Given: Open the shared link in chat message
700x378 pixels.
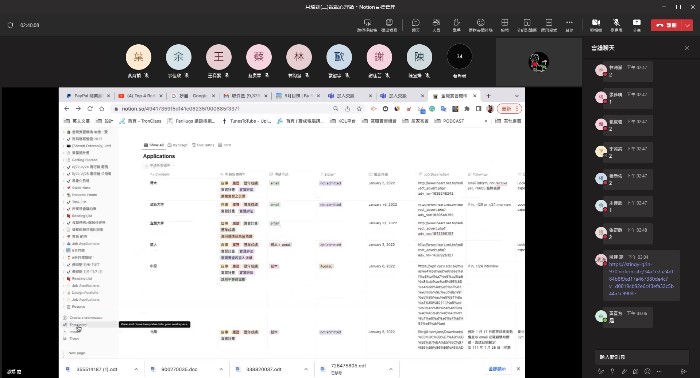Looking at the screenshot, I should pos(641,278).
